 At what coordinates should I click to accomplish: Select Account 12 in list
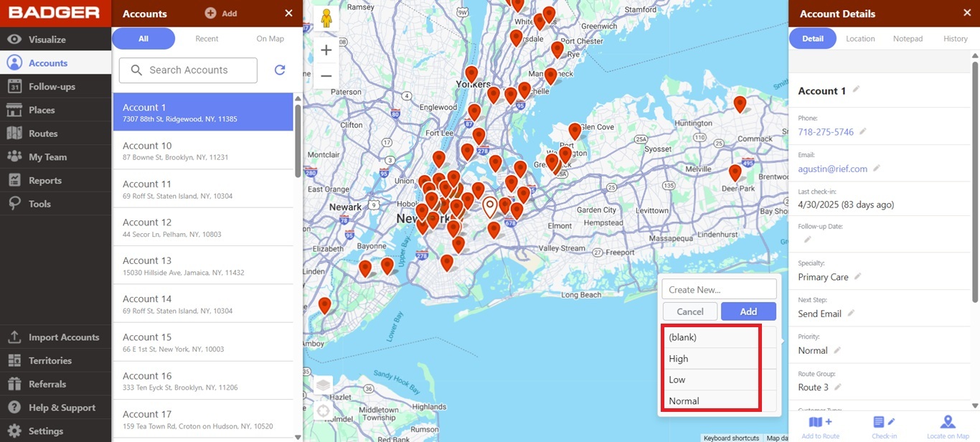click(203, 227)
